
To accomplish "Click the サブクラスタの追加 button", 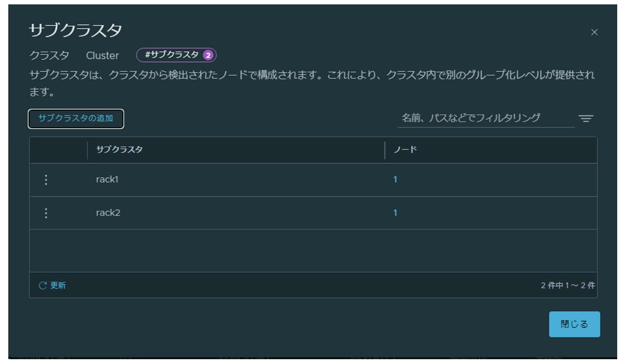I will 76,118.
